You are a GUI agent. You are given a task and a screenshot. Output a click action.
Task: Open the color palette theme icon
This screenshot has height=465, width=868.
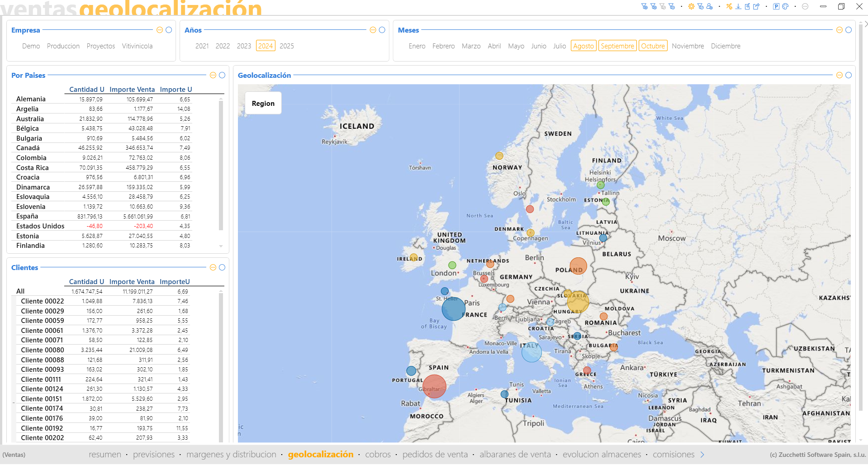785,6
